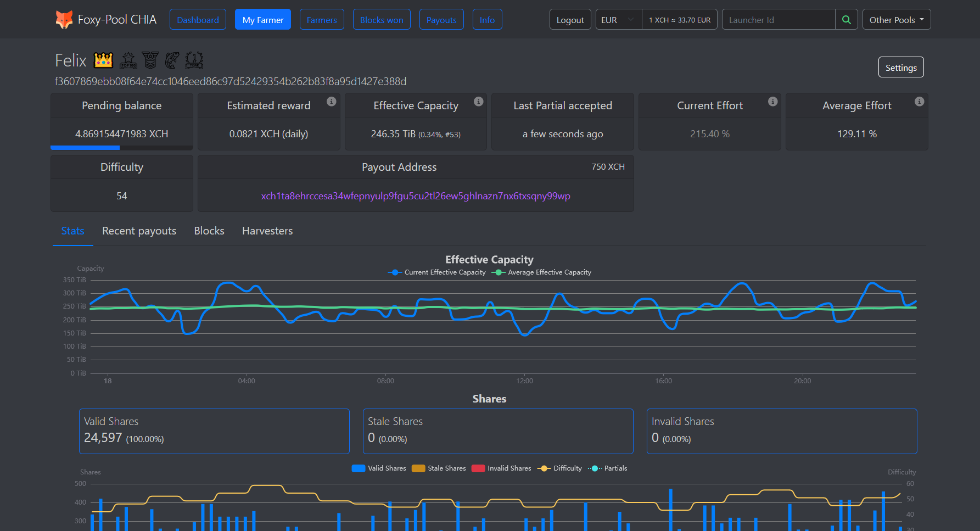Open the EUR currency dropdown
Screen dimensions: 980x531
tap(618, 20)
